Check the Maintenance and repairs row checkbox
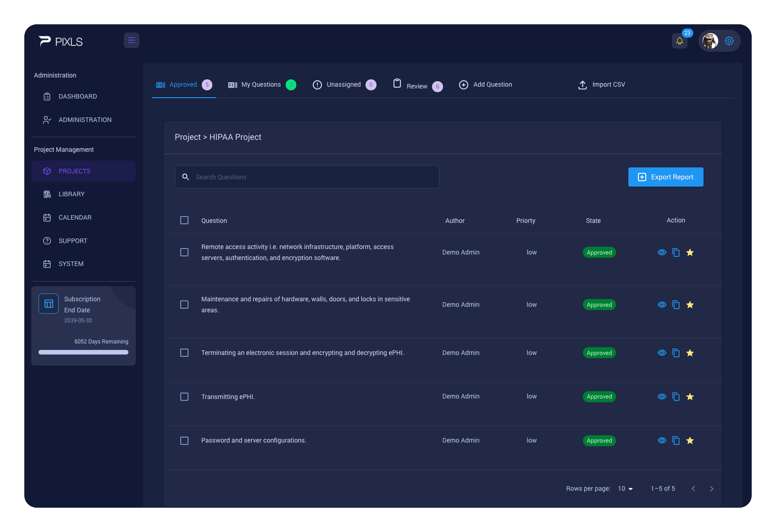 coord(184,305)
